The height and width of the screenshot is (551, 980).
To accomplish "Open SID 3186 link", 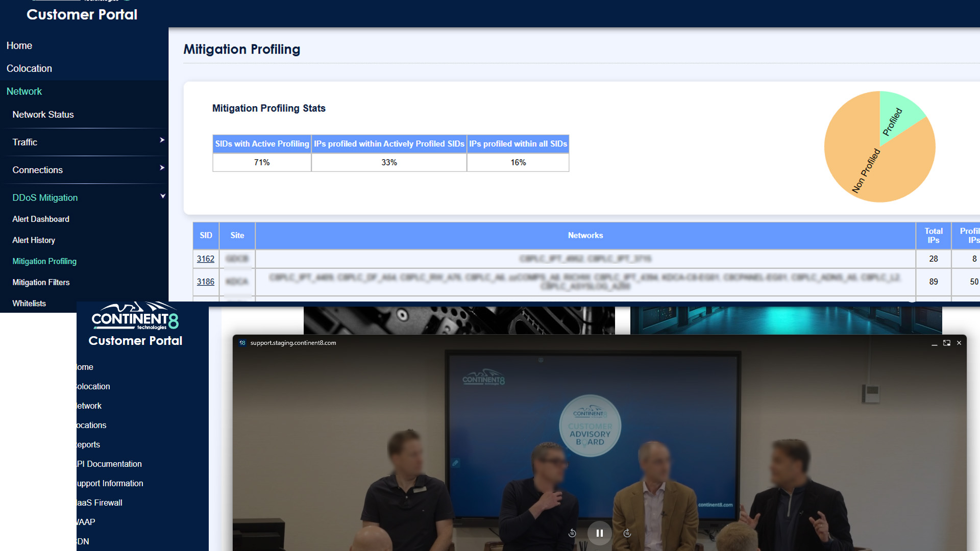I will point(205,282).
